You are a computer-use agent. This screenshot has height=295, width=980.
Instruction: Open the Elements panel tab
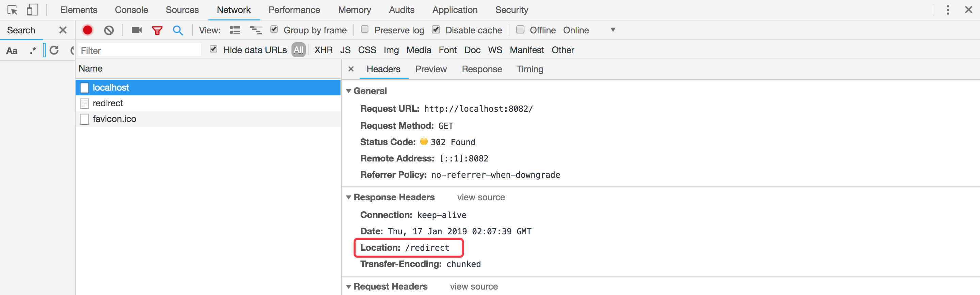click(x=79, y=10)
